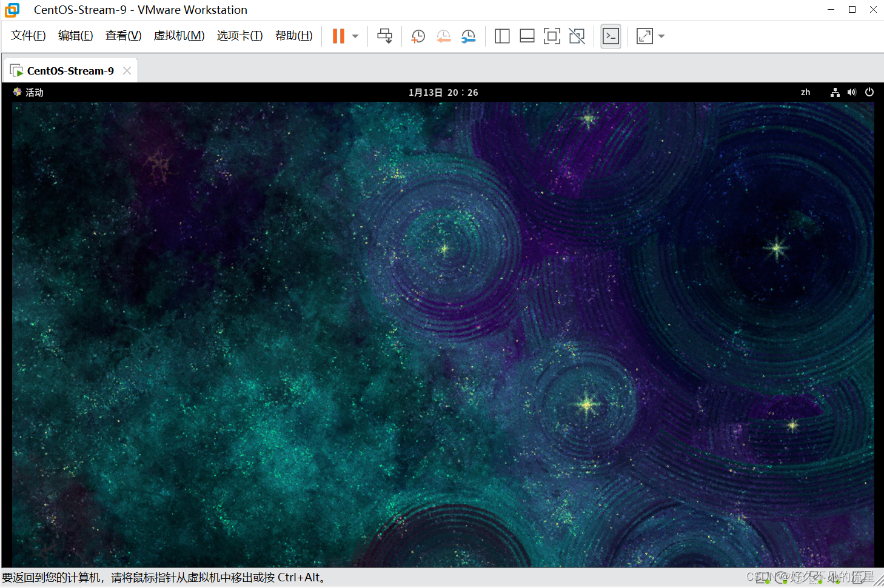
Task: Open the 虚拟机(M) menu
Action: click(x=179, y=36)
